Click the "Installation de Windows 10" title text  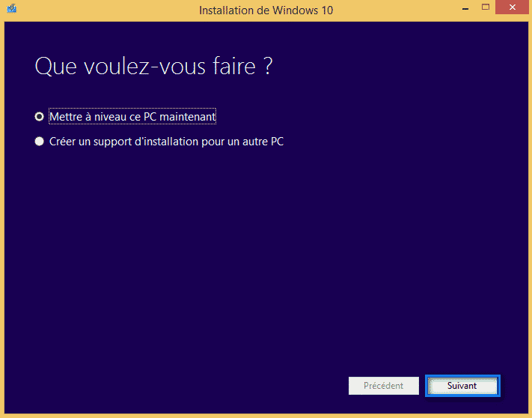click(266, 10)
